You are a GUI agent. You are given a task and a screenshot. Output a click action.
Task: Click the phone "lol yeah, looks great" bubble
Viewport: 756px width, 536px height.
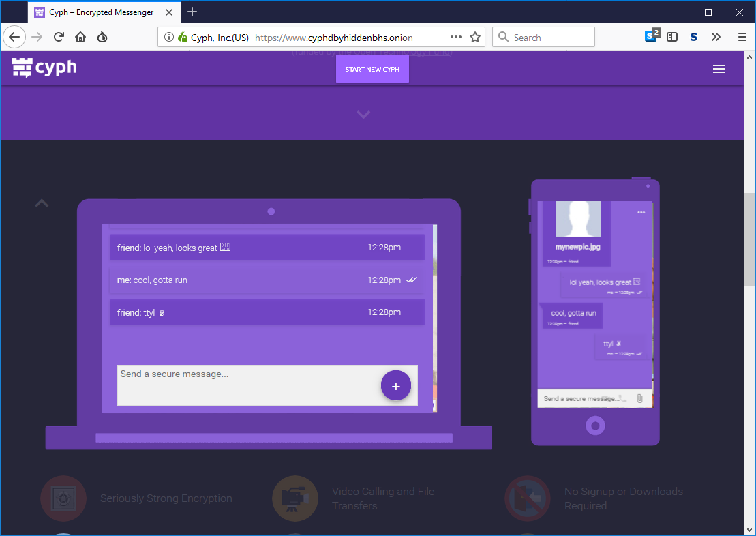click(x=605, y=285)
